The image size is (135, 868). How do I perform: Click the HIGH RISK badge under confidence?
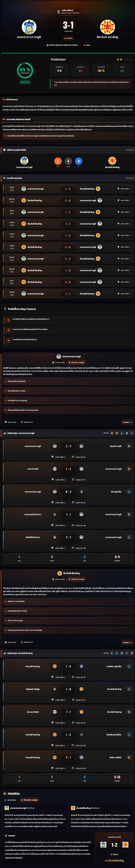(x=25, y=82)
